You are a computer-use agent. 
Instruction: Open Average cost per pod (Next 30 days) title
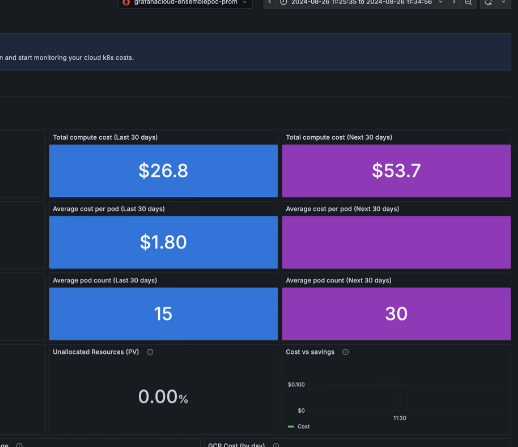point(342,209)
